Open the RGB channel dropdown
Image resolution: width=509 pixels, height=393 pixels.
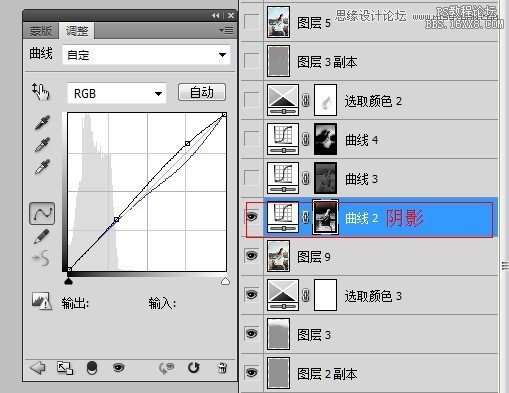(x=117, y=93)
